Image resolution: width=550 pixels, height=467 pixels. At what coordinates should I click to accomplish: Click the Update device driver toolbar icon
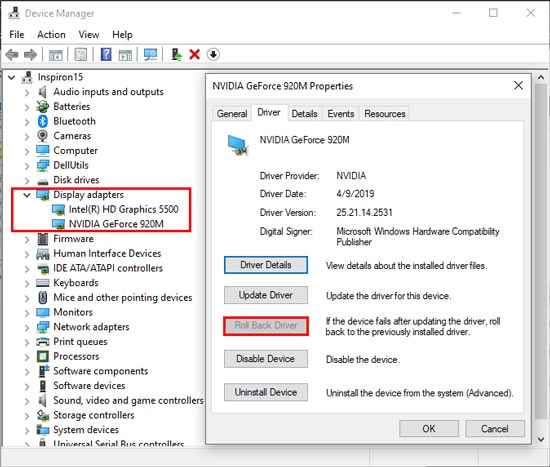point(176,55)
